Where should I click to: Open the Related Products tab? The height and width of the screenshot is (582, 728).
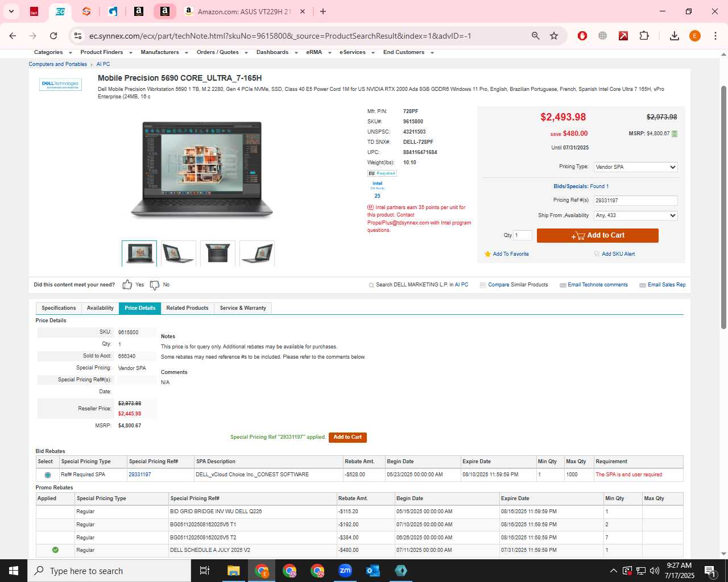point(187,308)
